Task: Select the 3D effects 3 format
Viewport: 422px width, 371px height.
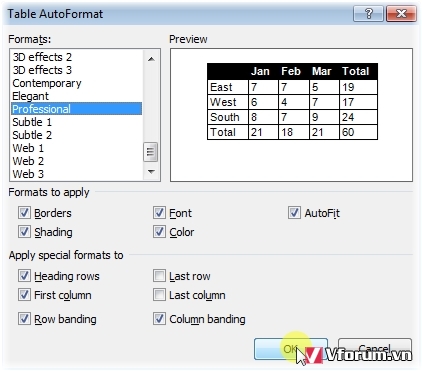Action: (76, 70)
